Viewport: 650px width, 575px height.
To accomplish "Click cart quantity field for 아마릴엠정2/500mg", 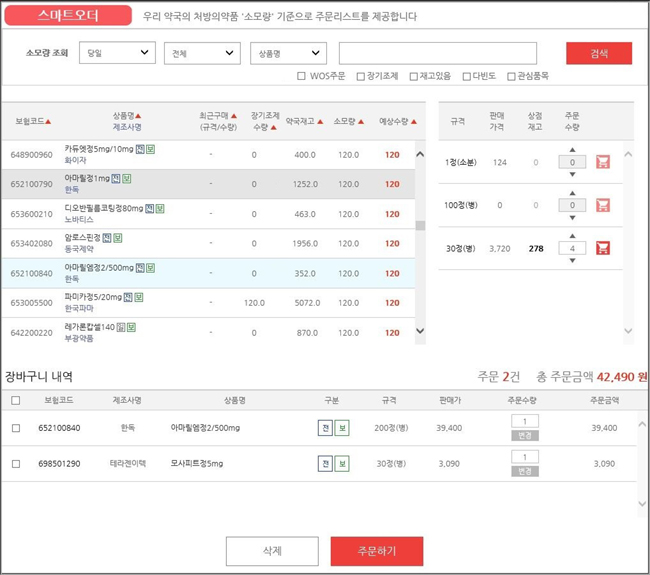I will [x=525, y=421].
